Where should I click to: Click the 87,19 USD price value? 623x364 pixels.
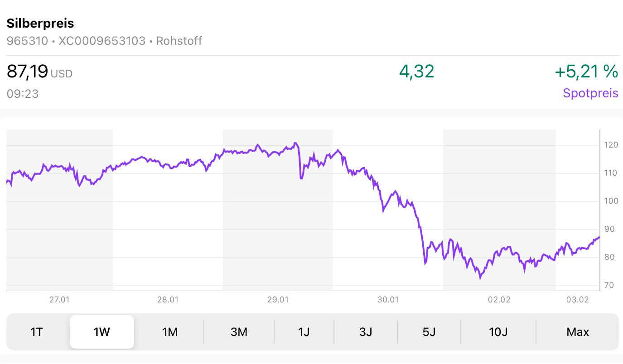click(x=39, y=72)
